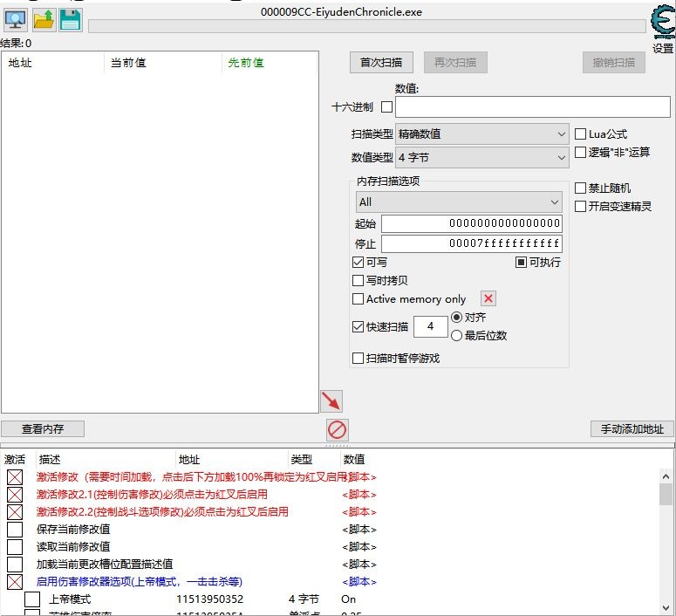Toggle 十六进制 hex checkbox
Image resolution: width=676 pixels, height=616 pixels.
tap(386, 106)
